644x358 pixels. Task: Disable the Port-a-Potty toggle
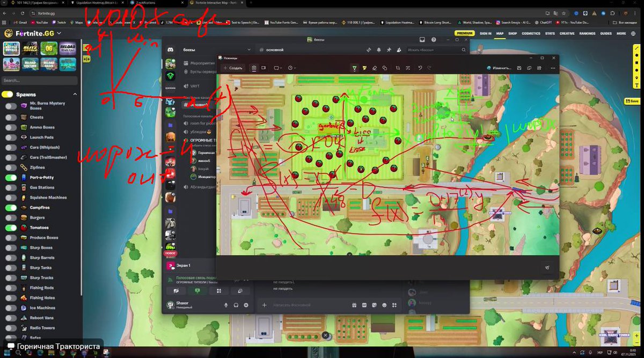tap(11, 177)
